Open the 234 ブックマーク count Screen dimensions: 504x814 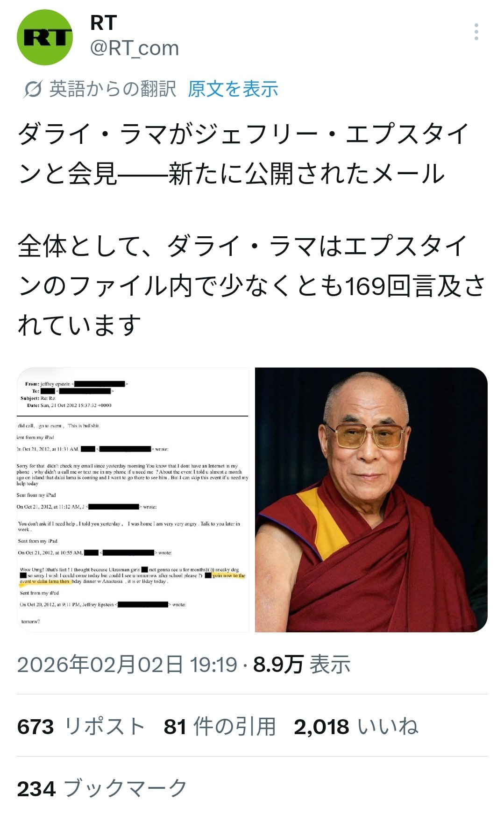tap(102, 788)
